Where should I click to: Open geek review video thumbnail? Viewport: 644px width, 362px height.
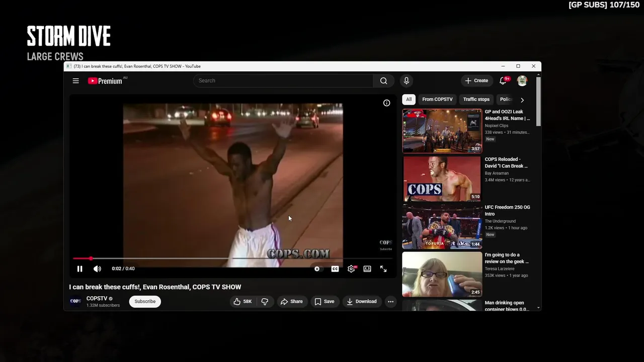(442, 274)
